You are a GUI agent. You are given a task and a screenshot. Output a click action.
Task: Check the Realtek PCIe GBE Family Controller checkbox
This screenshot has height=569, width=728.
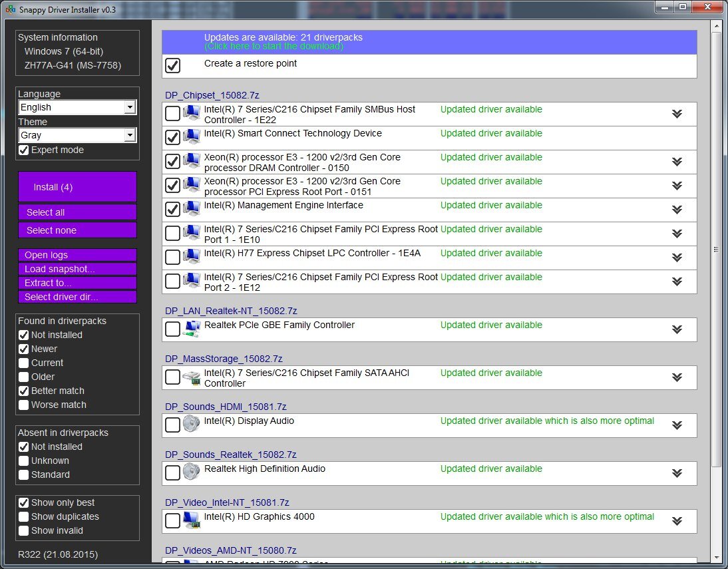173,329
